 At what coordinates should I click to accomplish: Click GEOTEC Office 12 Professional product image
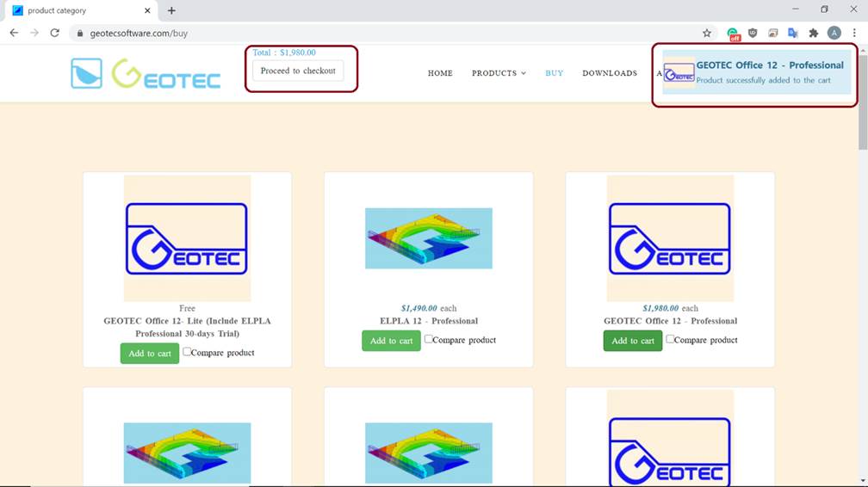tap(670, 238)
